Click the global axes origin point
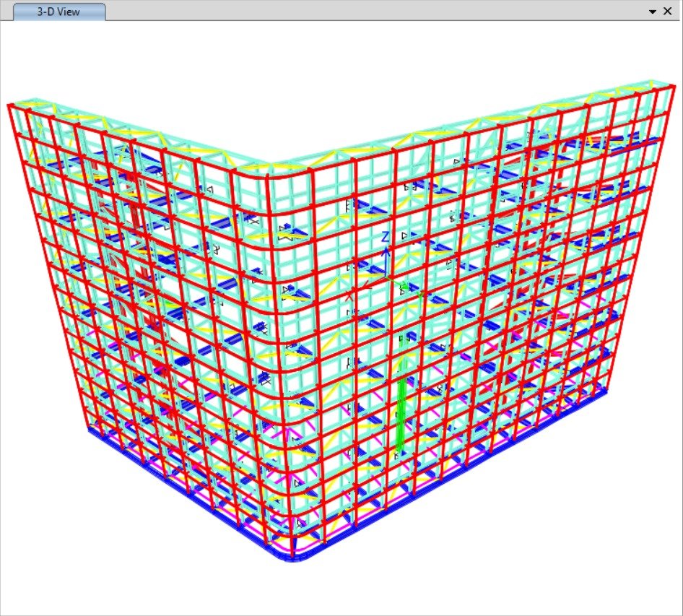 [x=386, y=277]
